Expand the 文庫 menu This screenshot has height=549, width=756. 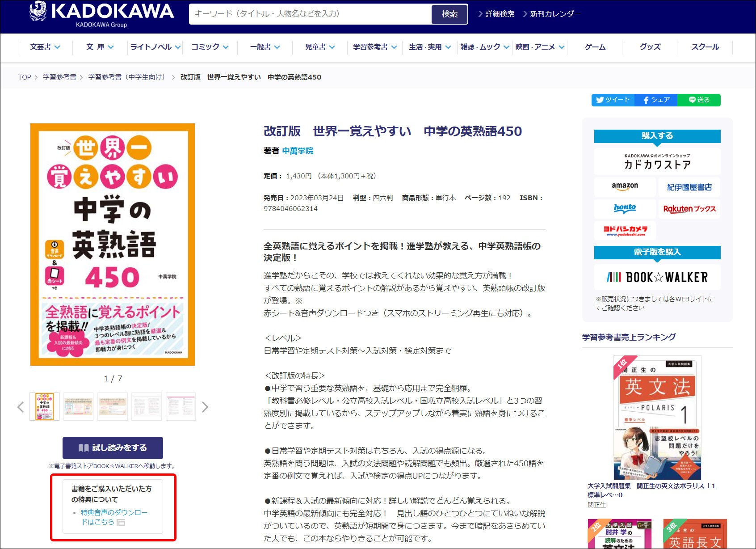pos(100,47)
